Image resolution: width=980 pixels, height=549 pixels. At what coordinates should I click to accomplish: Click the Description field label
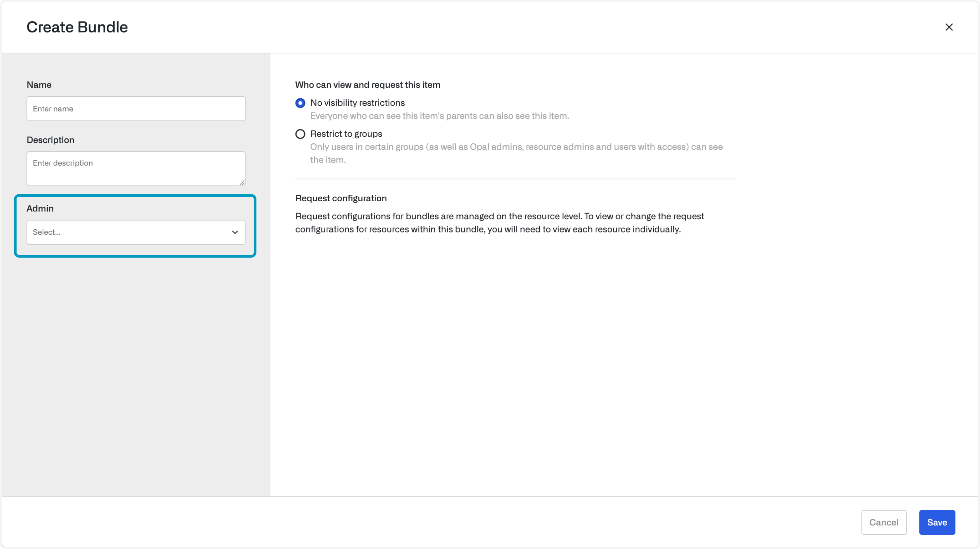point(50,140)
